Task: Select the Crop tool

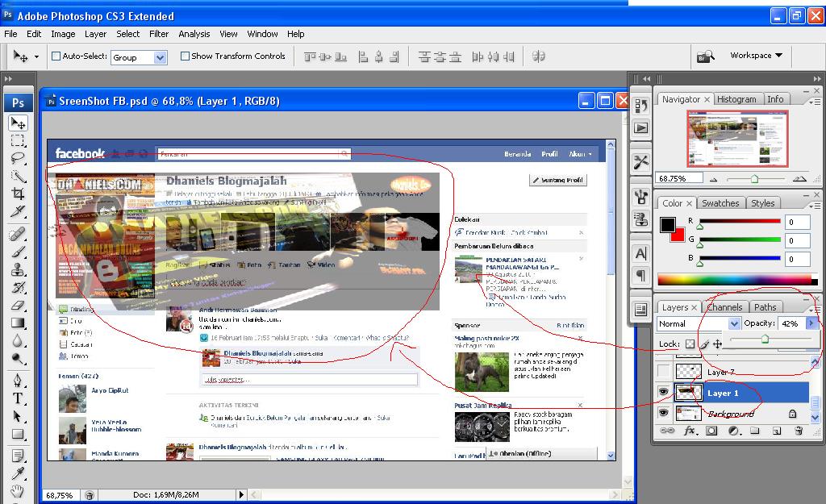Action: pyautogui.click(x=18, y=194)
